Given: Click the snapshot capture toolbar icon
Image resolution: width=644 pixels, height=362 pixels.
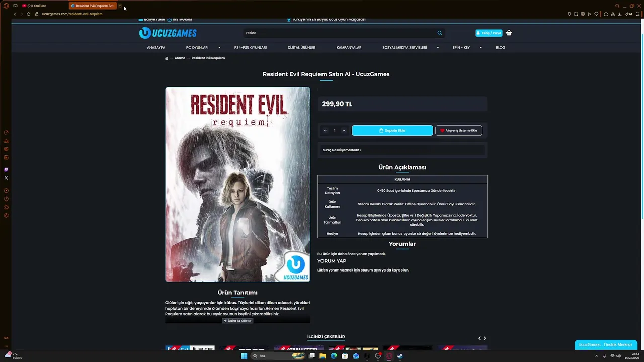Looking at the screenshot, I should pos(576,14).
